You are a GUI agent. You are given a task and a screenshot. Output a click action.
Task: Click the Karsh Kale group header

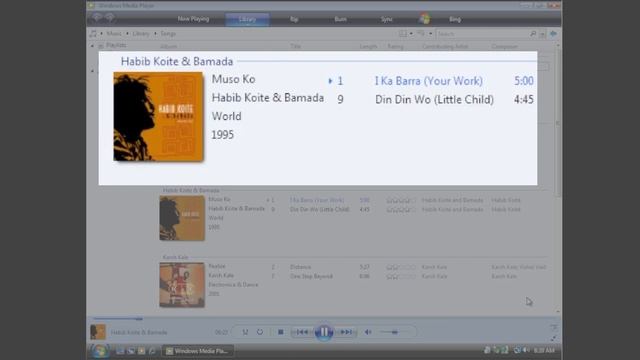click(x=175, y=257)
